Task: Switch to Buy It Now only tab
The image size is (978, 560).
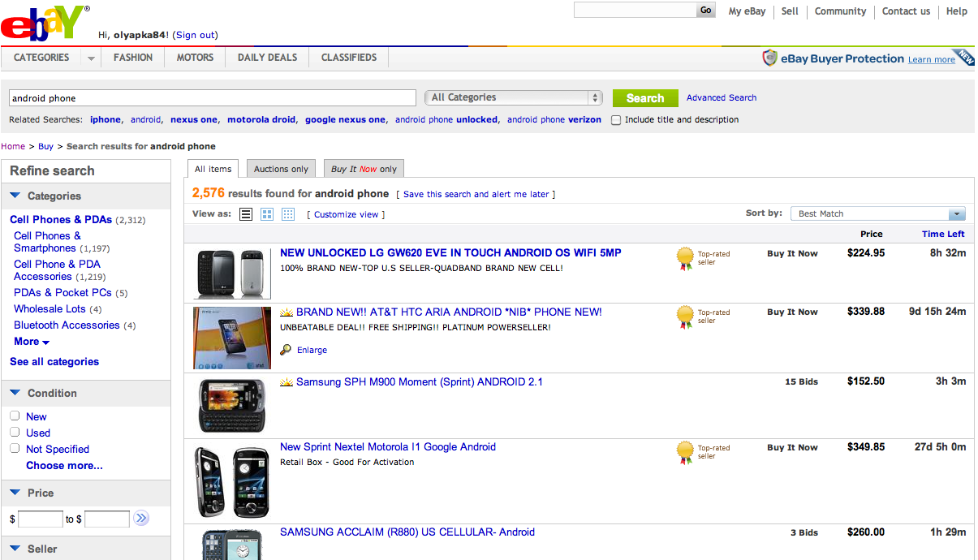Action: (x=364, y=169)
